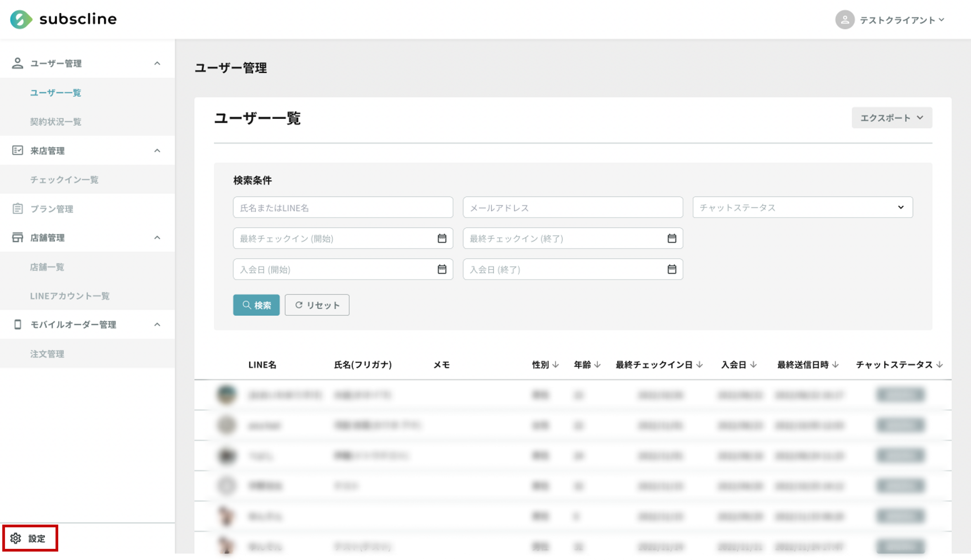Click the 設定 gear icon

click(x=16, y=538)
